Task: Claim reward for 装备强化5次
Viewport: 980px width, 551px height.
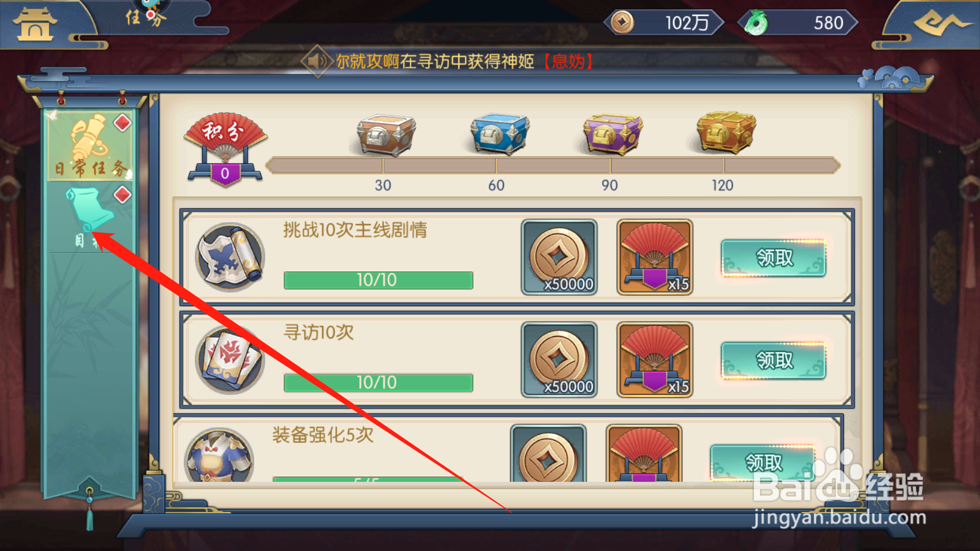Action: coord(763,462)
